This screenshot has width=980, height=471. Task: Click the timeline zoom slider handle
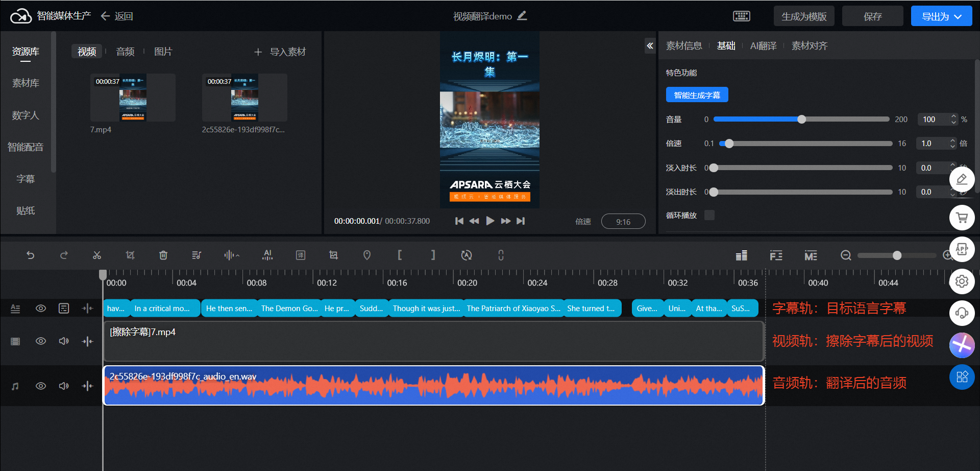point(897,255)
